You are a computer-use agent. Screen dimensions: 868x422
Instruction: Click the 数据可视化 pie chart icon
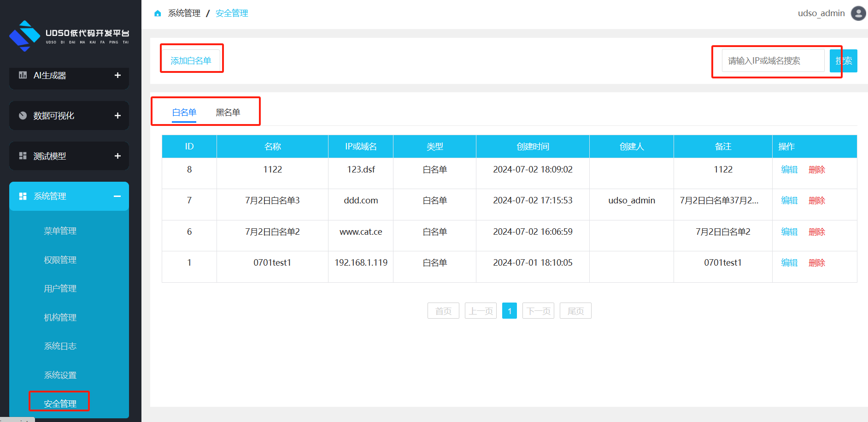coord(23,115)
